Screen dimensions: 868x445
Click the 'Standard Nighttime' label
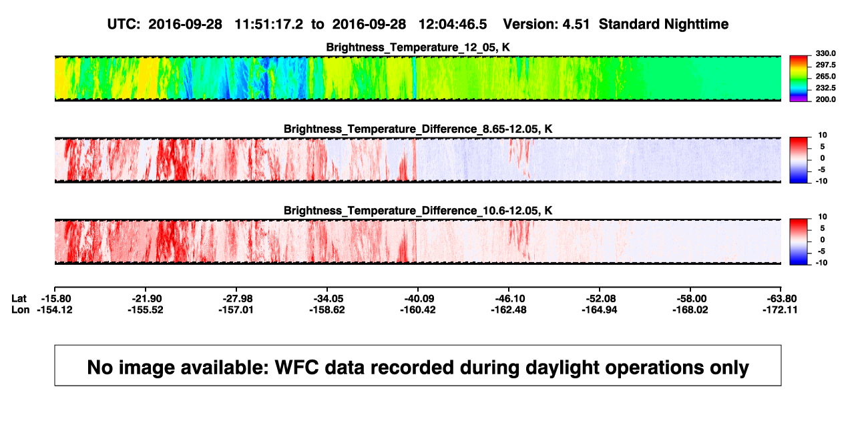(664, 24)
